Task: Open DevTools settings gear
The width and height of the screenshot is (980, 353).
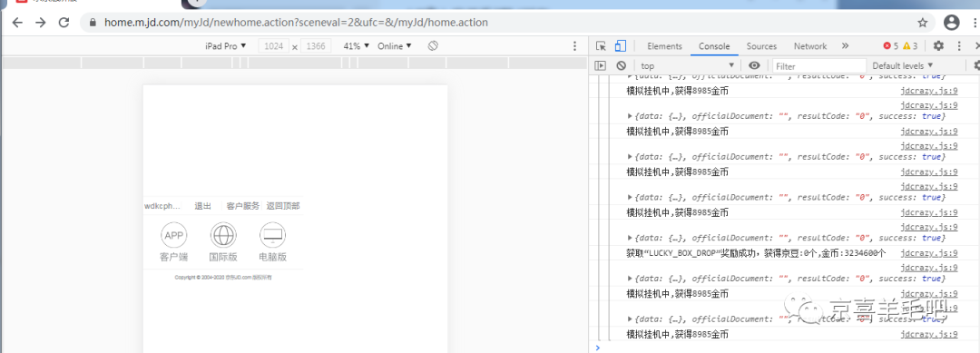Action: tap(938, 46)
